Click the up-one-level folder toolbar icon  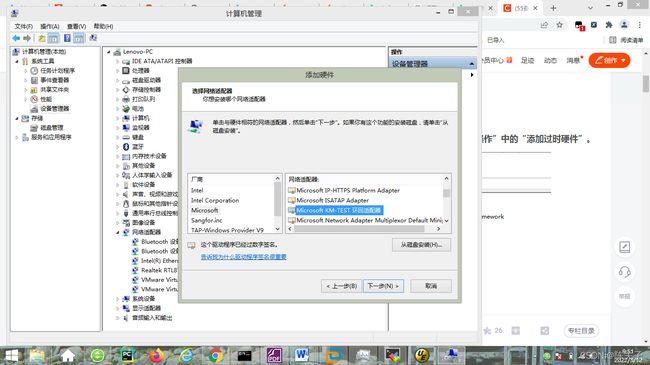point(42,38)
